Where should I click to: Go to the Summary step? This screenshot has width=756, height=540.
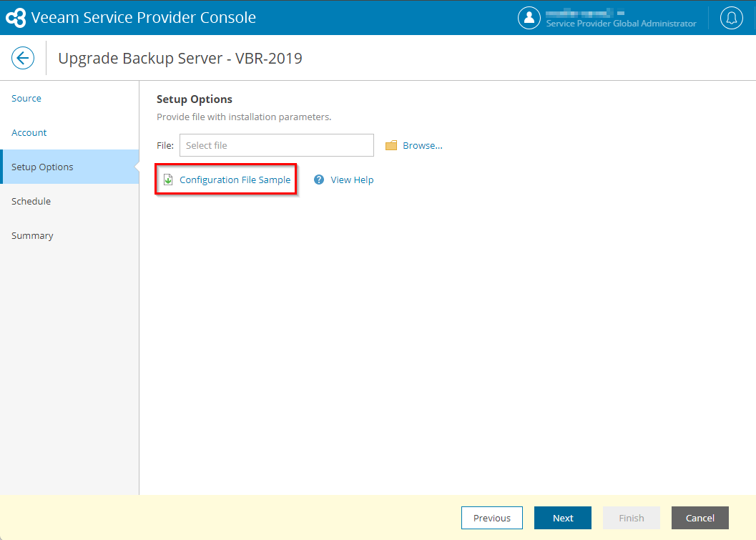coord(32,236)
